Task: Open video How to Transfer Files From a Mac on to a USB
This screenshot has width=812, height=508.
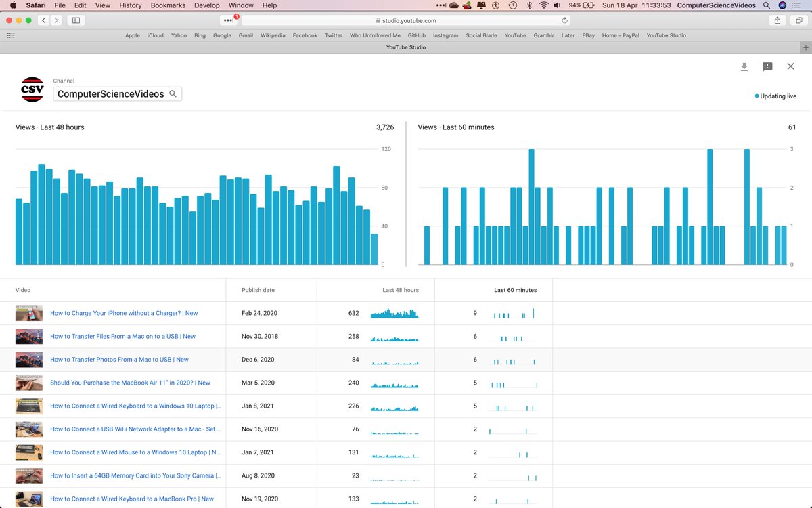Action: pos(122,337)
